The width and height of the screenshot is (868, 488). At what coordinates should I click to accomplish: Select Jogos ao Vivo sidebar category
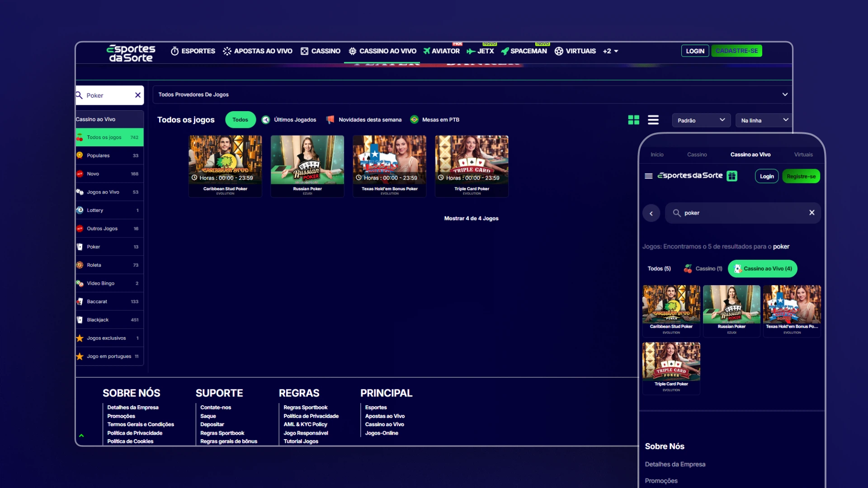109,192
